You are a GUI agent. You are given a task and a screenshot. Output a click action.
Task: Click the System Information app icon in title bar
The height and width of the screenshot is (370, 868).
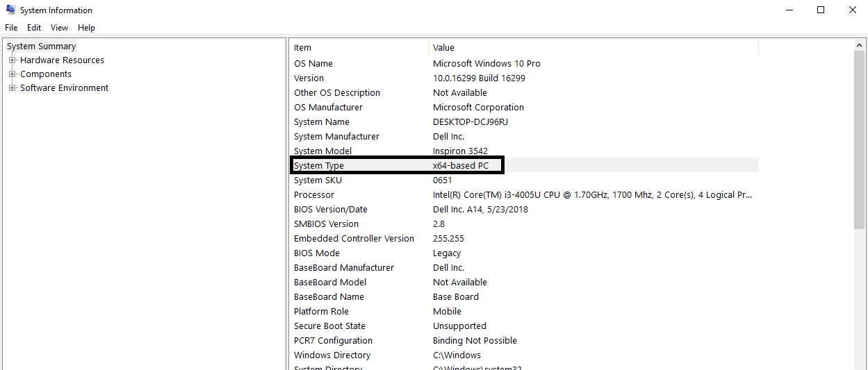pyautogui.click(x=10, y=10)
